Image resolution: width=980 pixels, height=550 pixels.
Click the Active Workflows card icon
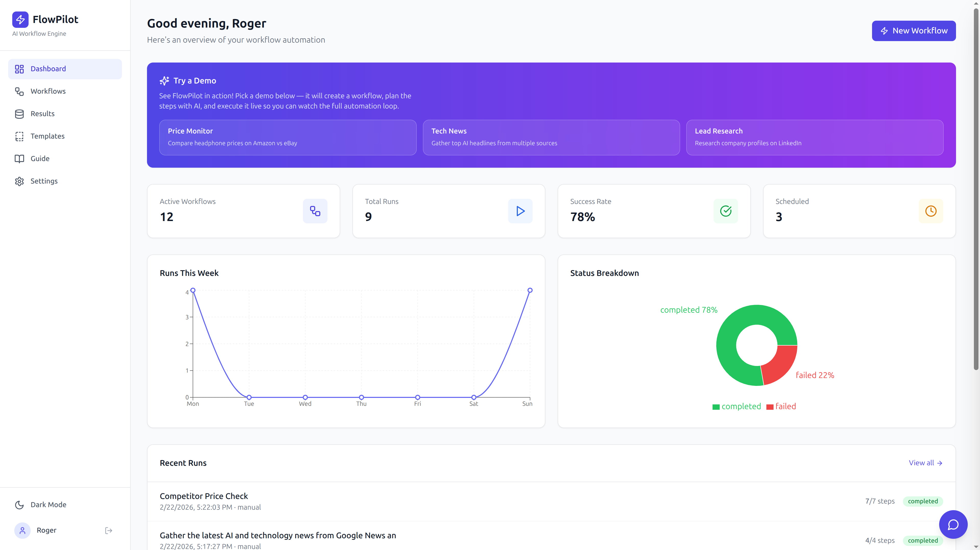[x=315, y=211]
